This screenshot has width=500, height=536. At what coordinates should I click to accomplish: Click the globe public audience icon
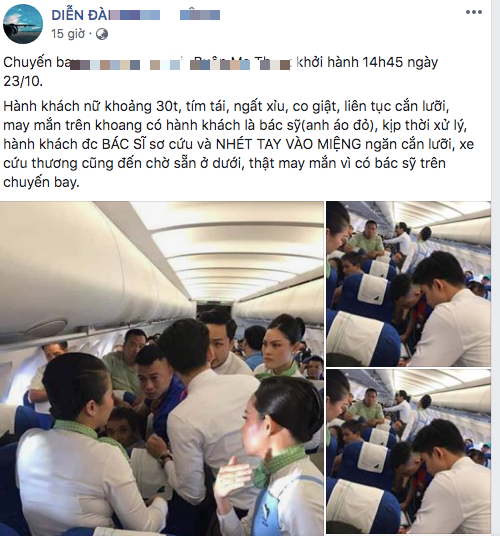click(x=102, y=34)
